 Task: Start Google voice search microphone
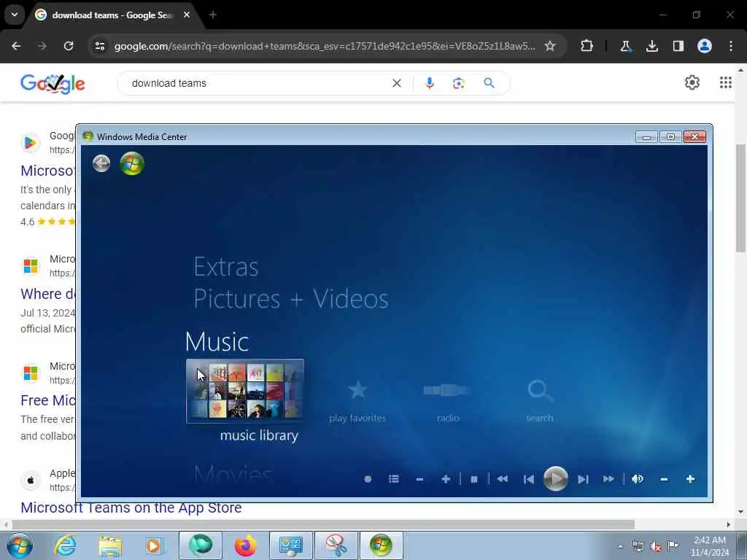[x=429, y=83]
